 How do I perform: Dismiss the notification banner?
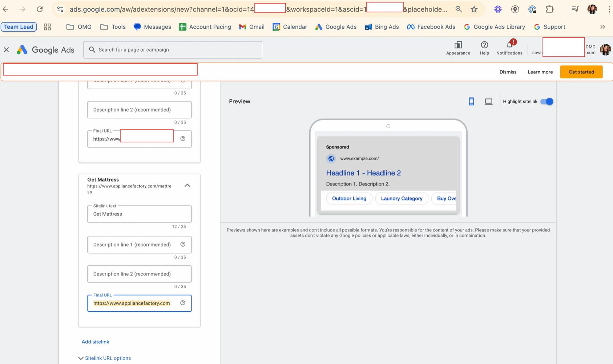click(508, 72)
